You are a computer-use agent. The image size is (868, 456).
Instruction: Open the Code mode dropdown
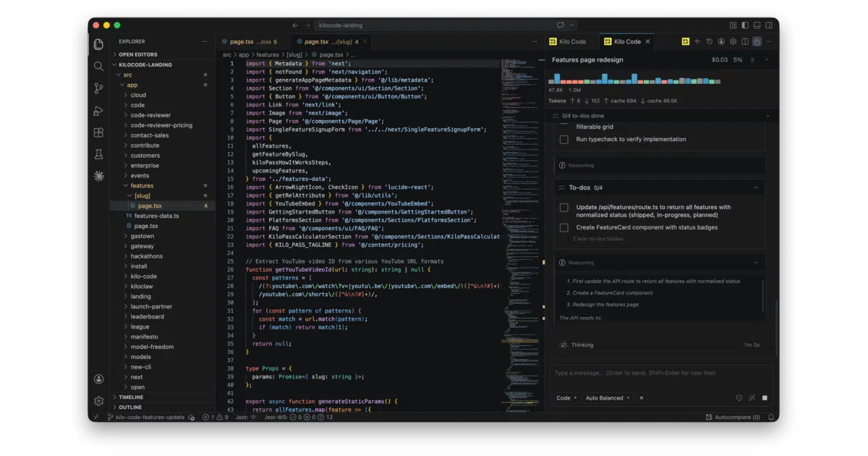point(566,397)
